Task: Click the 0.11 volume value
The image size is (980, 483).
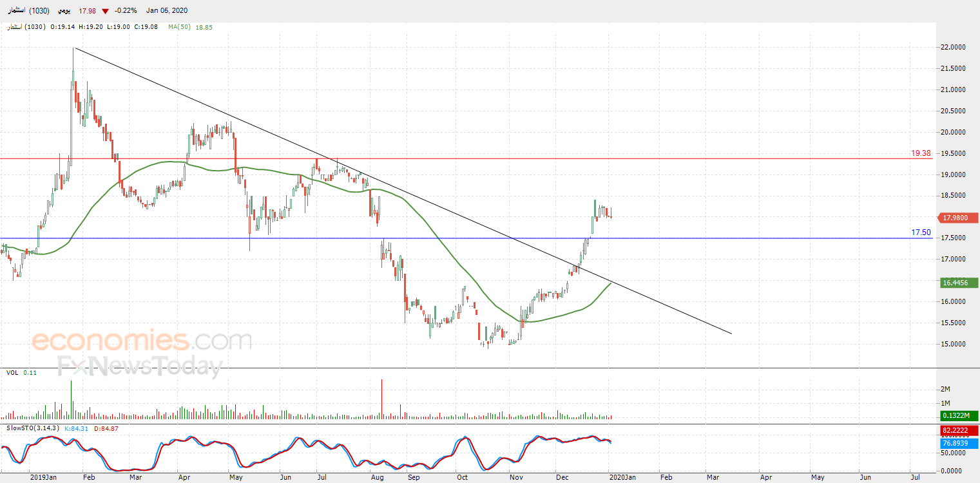Action: [x=30, y=373]
